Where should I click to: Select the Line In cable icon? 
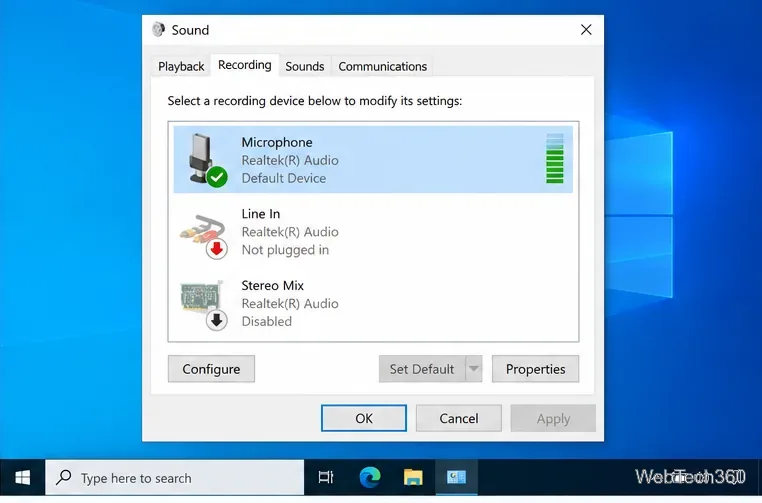(x=204, y=236)
